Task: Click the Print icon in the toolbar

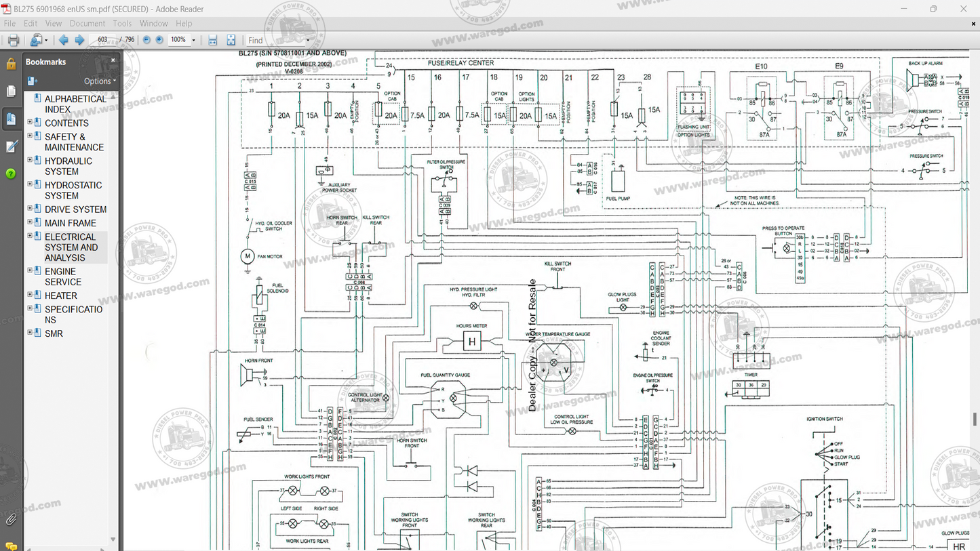Action: (13, 41)
